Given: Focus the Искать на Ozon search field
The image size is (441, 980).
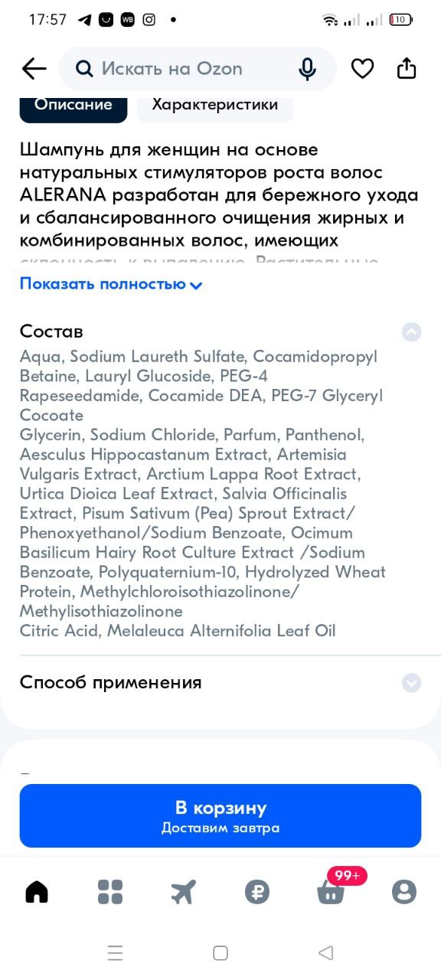Looking at the screenshot, I should (x=198, y=69).
